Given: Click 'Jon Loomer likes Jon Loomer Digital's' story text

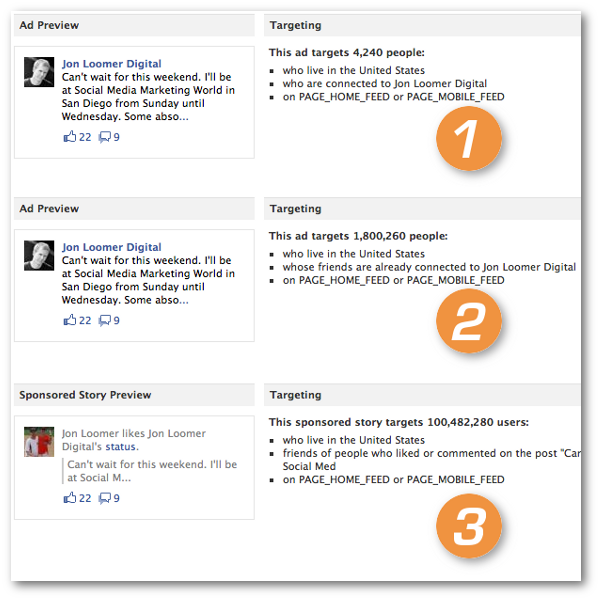Looking at the screenshot, I should [x=134, y=440].
